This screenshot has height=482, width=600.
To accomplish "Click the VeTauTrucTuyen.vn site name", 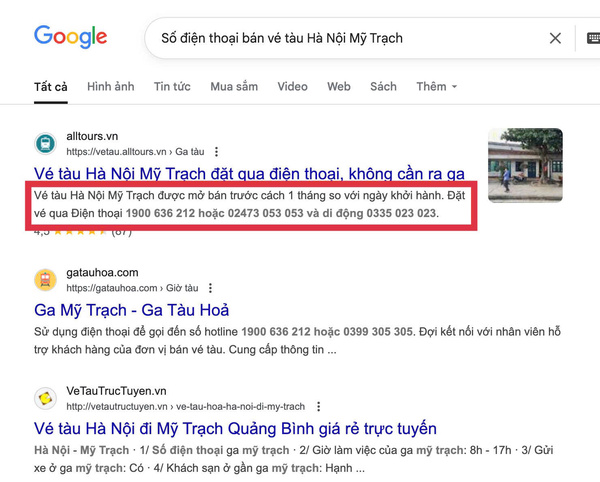I will click(116, 391).
